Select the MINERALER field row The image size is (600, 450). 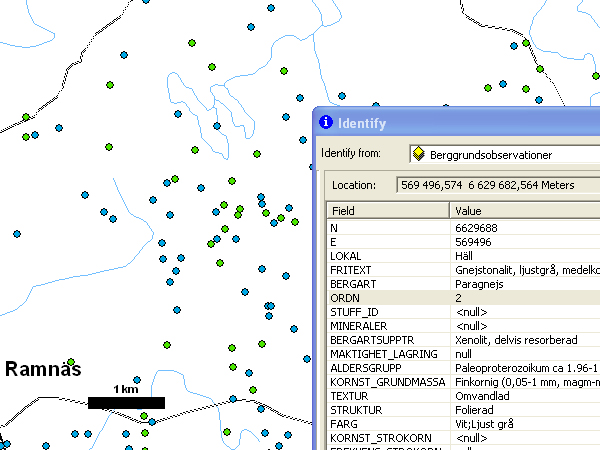463,326
